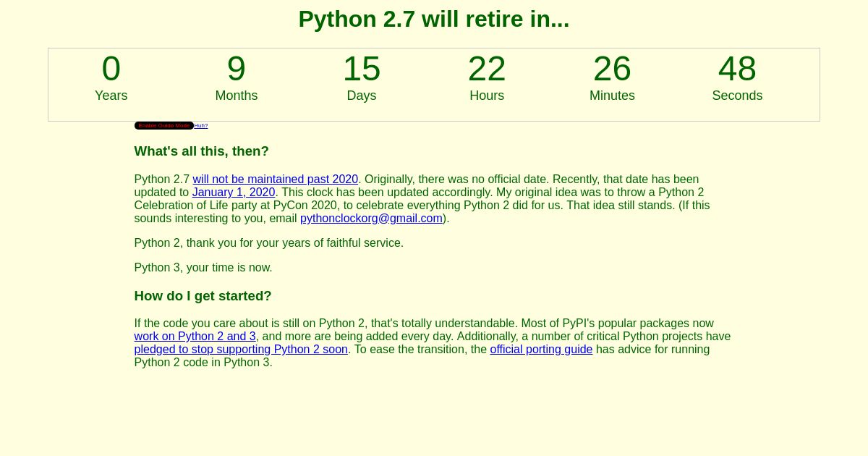The image size is (868, 456).
Task: Click the Hours countdown value 22
Action: pyautogui.click(x=487, y=69)
